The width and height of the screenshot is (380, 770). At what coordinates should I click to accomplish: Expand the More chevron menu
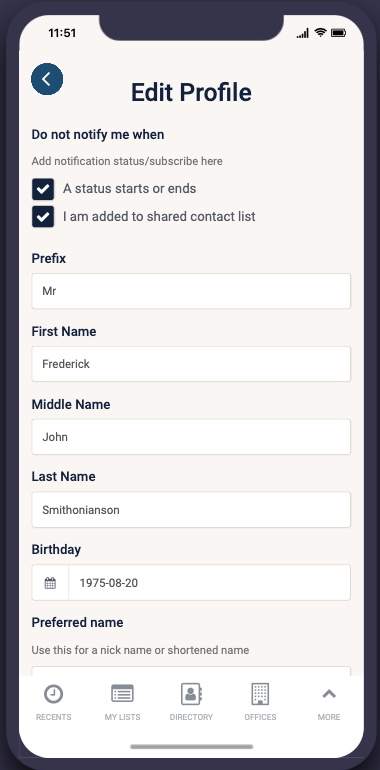coord(329,694)
